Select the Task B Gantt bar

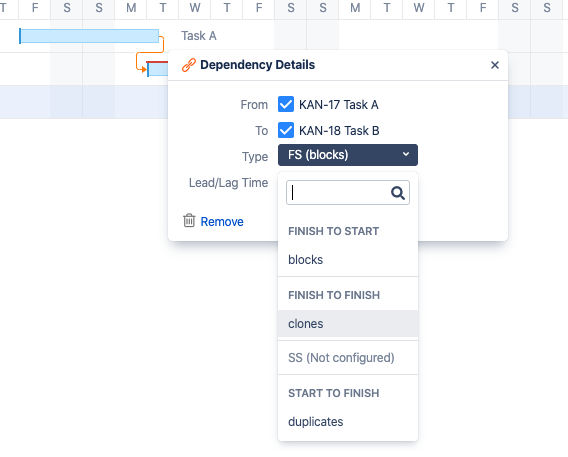tap(158, 69)
